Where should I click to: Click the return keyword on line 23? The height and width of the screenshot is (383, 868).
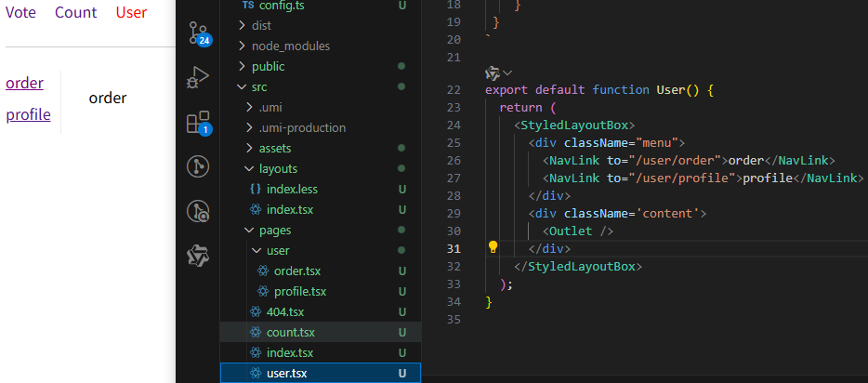pyautogui.click(x=520, y=108)
